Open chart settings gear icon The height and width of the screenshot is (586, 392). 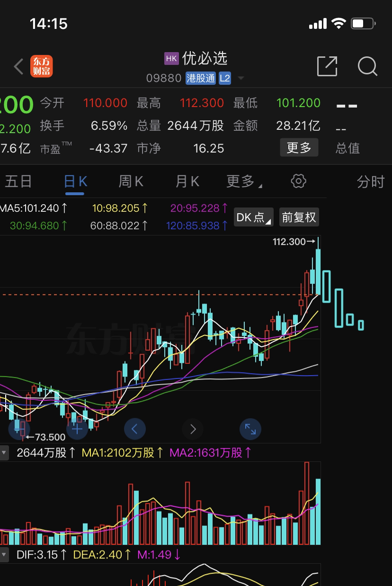click(x=299, y=181)
